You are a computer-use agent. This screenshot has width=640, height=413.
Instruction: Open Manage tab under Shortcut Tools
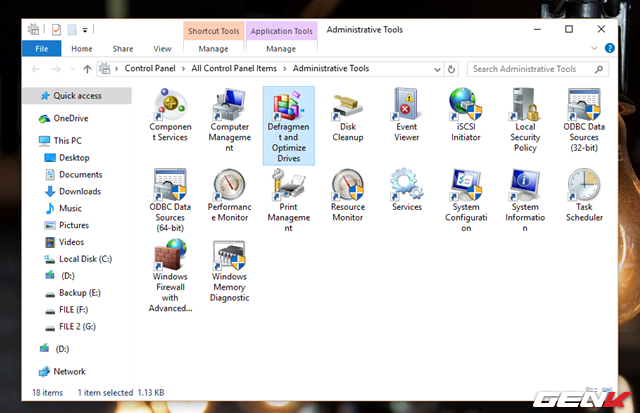(213, 49)
